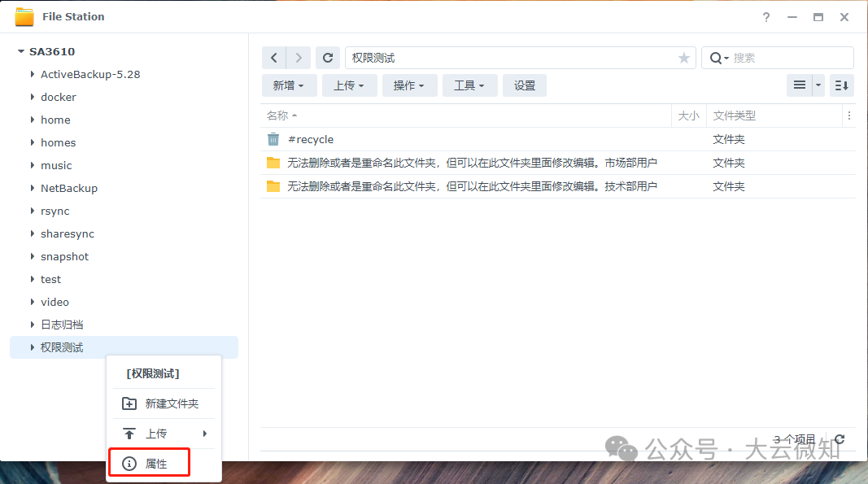Select 日志归档 in the sidebar tree
This screenshot has width=868, height=484.
[x=61, y=325]
